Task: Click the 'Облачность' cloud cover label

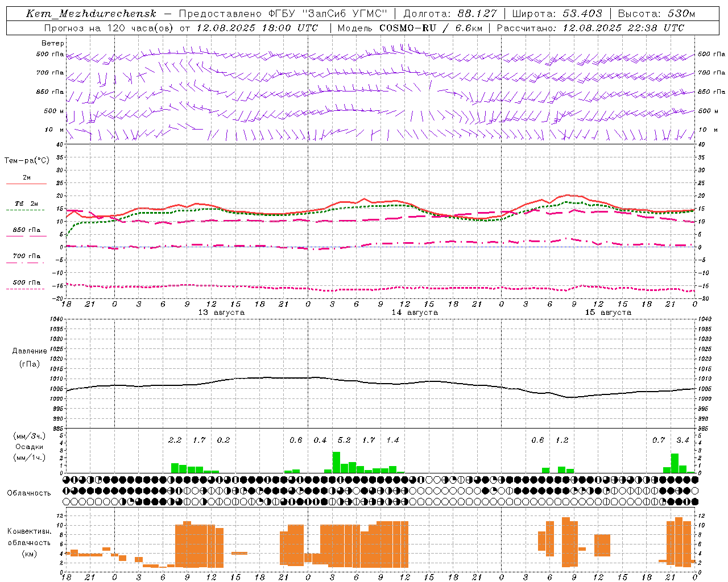Action: click(x=29, y=493)
